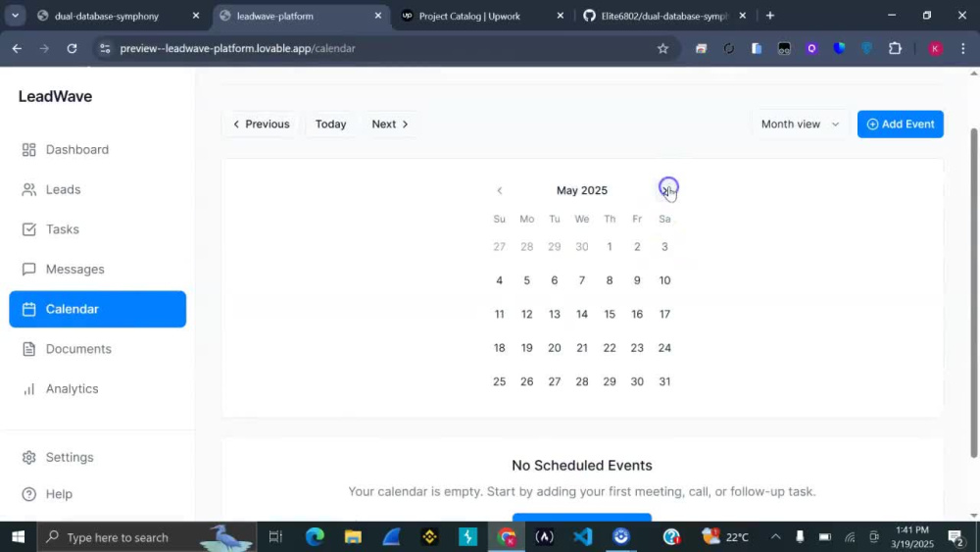Click the "May 2025" month label
Viewport: 980px width, 552px height.
coord(582,190)
